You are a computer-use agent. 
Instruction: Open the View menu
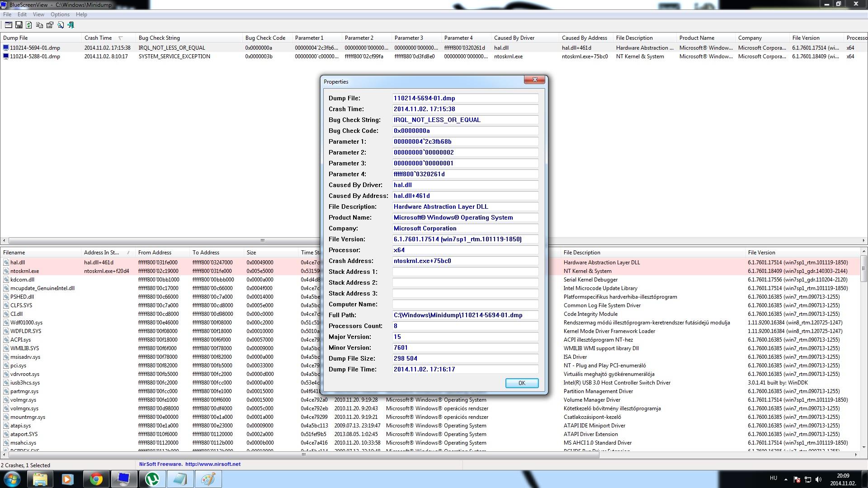[x=38, y=14]
